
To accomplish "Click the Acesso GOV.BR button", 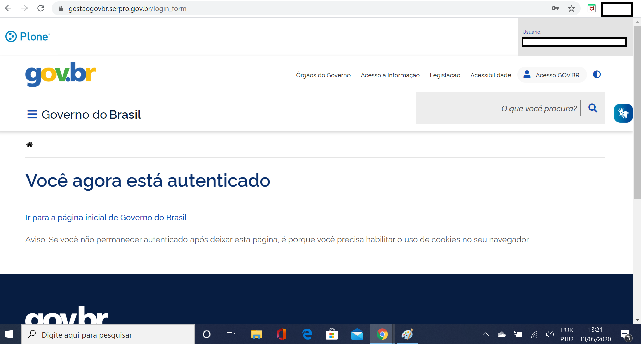I will pos(552,75).
